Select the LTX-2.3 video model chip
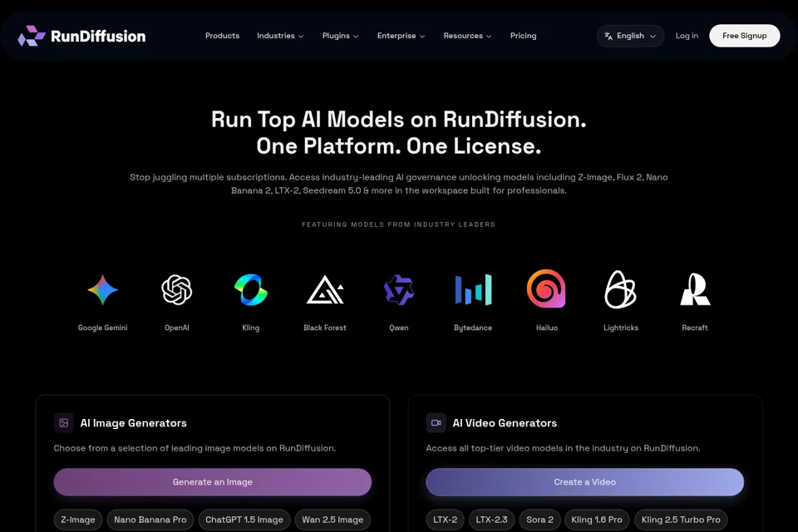Image resolution: width=798 pixels, height=532 pixels. coord(491,520)
